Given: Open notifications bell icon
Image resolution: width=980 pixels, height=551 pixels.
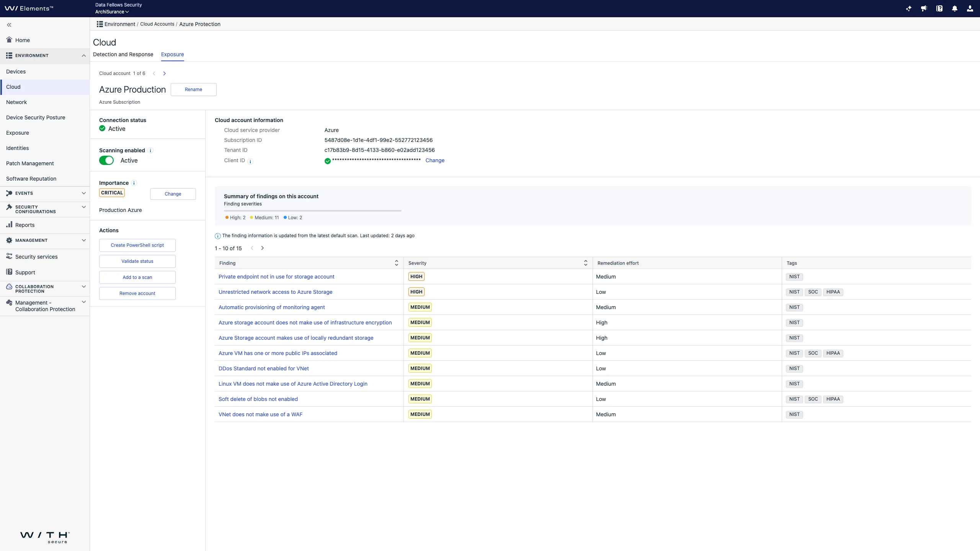Looking at the screenshot, I should 955,8.
